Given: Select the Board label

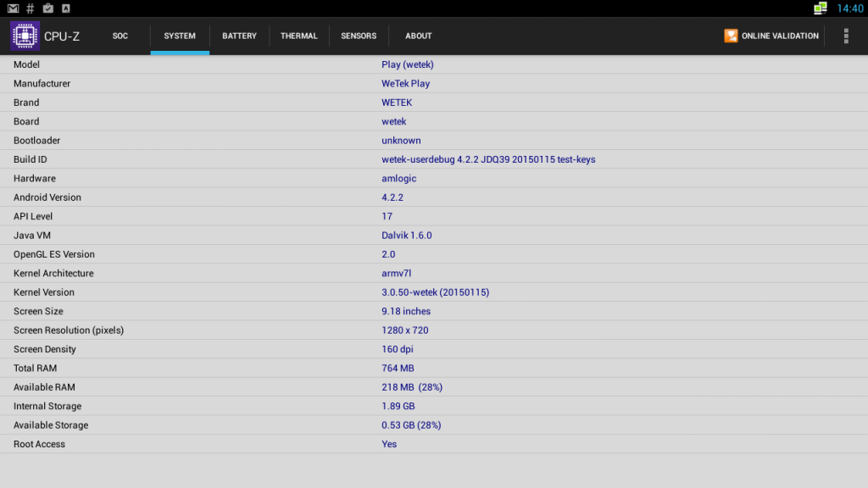Looking at the screenshot, I should (26, 122).
